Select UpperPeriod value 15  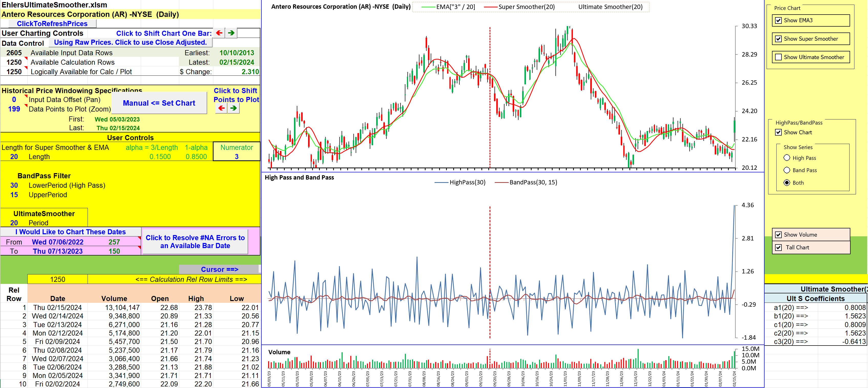coord(14,195)
